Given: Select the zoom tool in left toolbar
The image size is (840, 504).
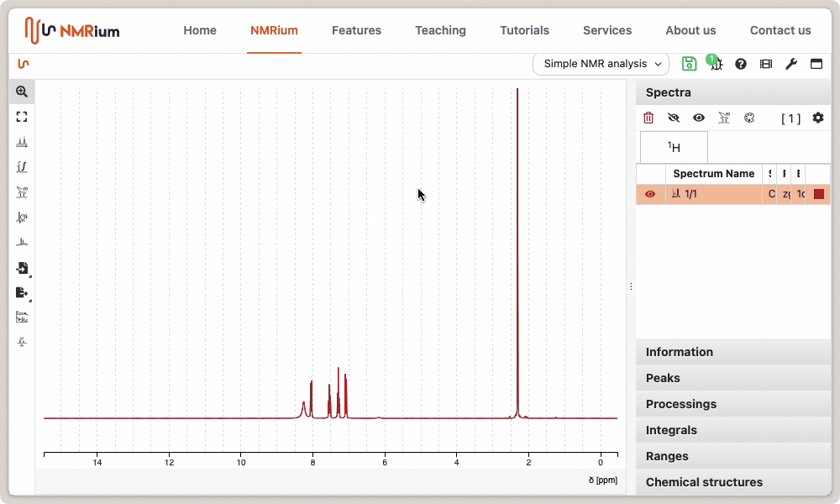Looking at the screenshot, I should point(22,92).
